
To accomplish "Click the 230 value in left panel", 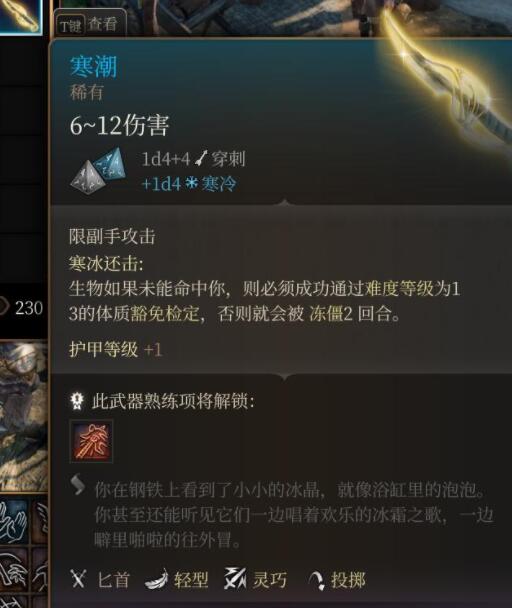I will tap(29, 308).
